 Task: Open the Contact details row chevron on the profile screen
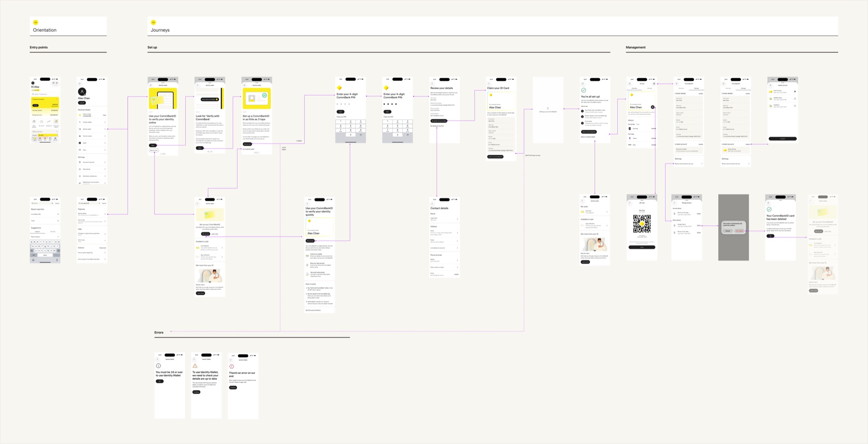pos(105,122)
